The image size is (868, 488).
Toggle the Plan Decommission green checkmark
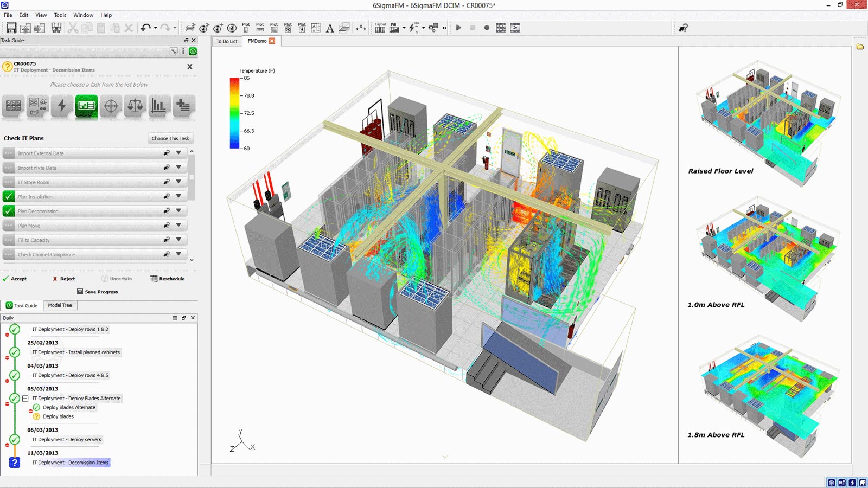coord(9,211)
